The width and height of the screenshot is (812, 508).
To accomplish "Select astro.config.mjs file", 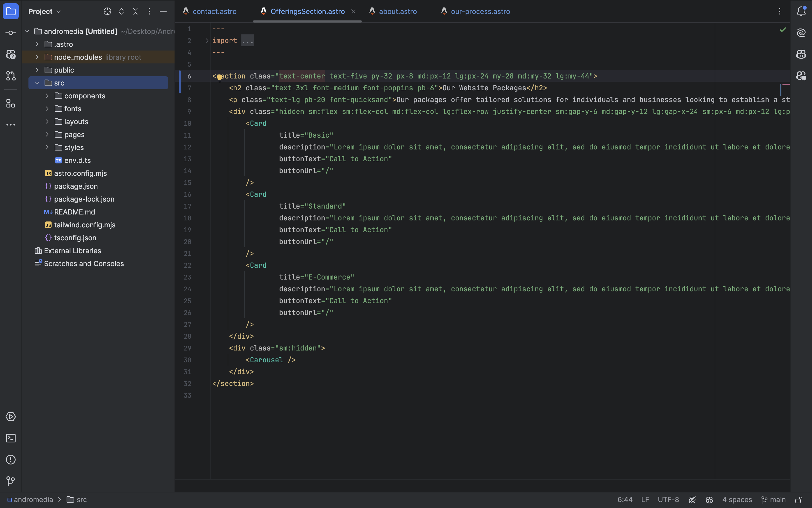I will [x=81, y=173].
